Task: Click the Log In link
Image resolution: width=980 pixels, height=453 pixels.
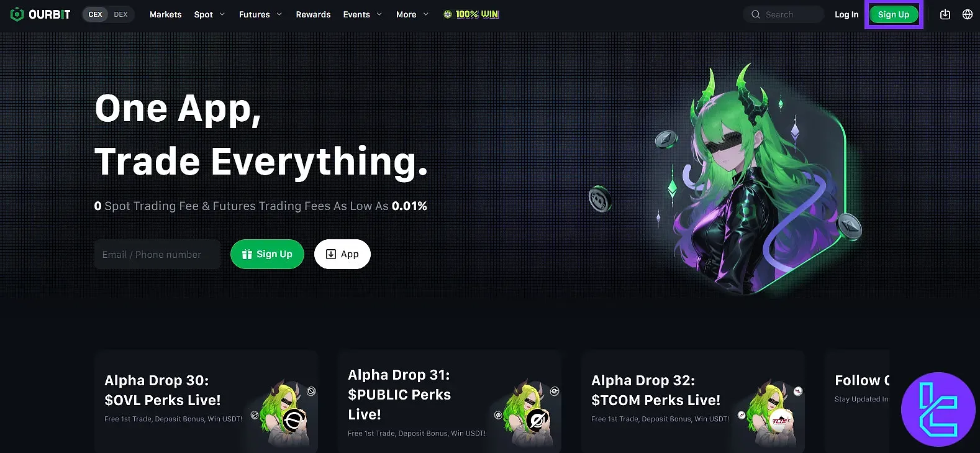Action: tap(846, 14)
